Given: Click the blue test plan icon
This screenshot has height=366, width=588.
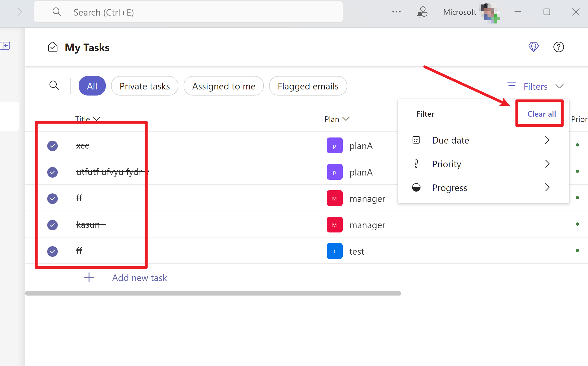Looking at the screenshot, I should 334,251.
